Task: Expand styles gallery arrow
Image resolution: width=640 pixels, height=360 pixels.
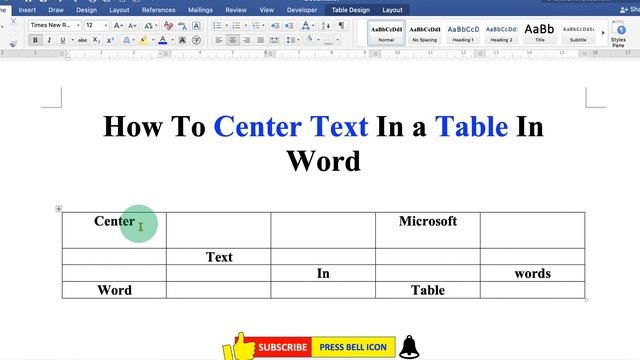Action: point(603,33)
